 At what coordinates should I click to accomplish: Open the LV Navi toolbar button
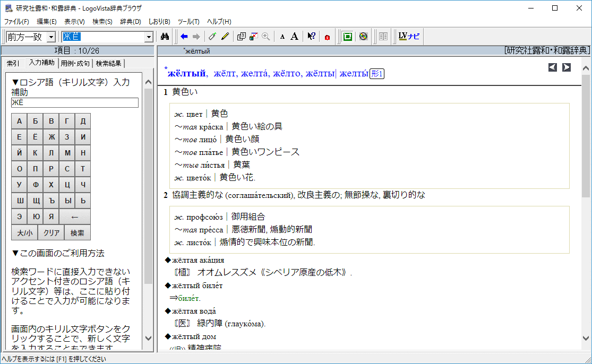coord(409,37)
